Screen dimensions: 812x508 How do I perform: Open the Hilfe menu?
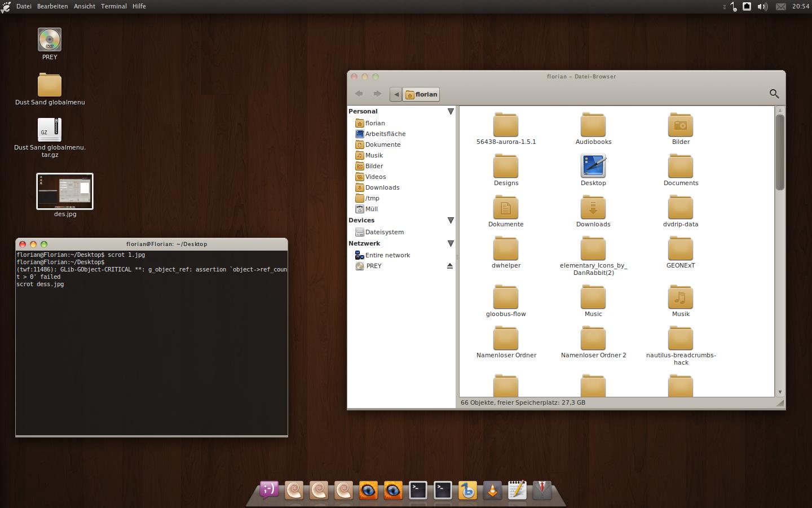click(x=139, y=6)
